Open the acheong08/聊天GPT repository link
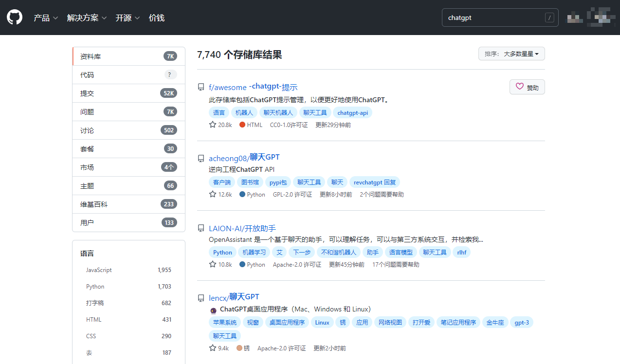620x364 pixels. pyautogui.click(x=244, y=158)
